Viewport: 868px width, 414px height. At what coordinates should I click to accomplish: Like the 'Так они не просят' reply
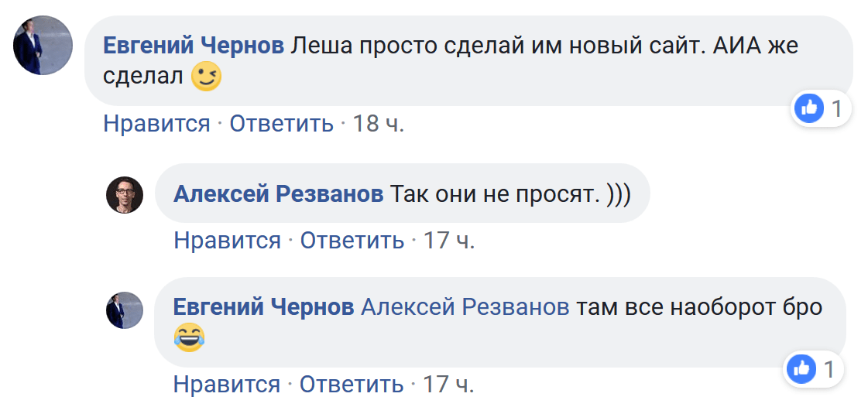click(x=227, y=240)
